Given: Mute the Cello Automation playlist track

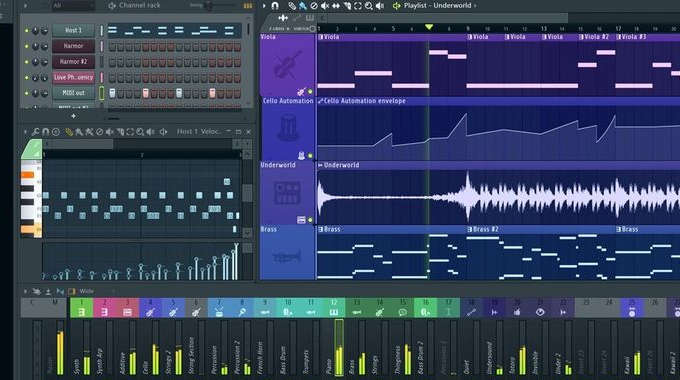Looking at the screenshot, I should click(310, 156).
